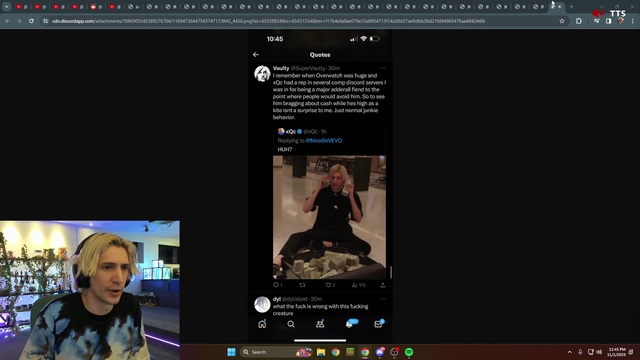This screenshot has width=640, height=360.
Task: Share Vaulty's tweet
Action: tap(382, 285)
